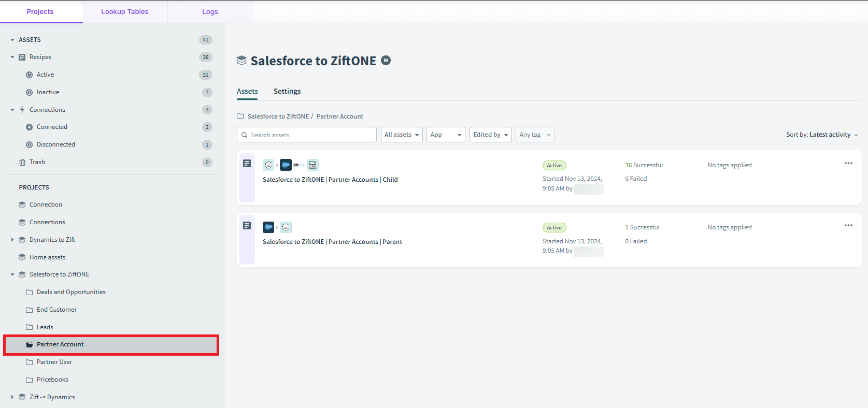Click the Inactive recipes count 7
Screen dimensions: 868x408
[207, 92]
